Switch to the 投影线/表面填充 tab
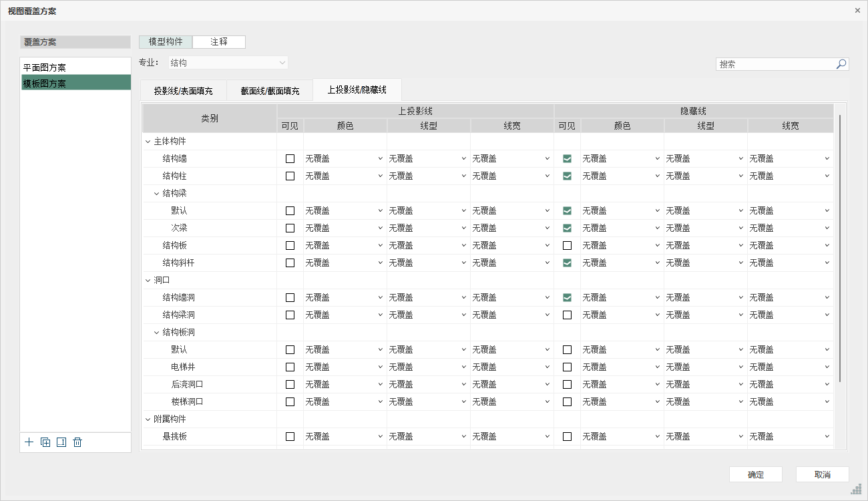Screen dimensions: 868x501 pos(183,91)
